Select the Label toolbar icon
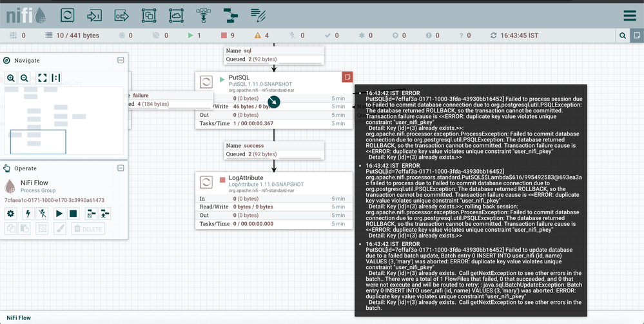This screenshot has width=644, height=324. click(258, 15)
